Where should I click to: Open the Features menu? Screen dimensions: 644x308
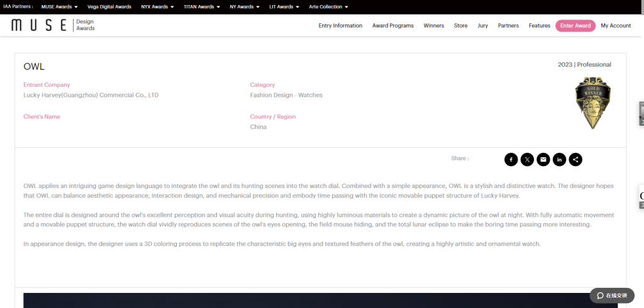(540, 26)
